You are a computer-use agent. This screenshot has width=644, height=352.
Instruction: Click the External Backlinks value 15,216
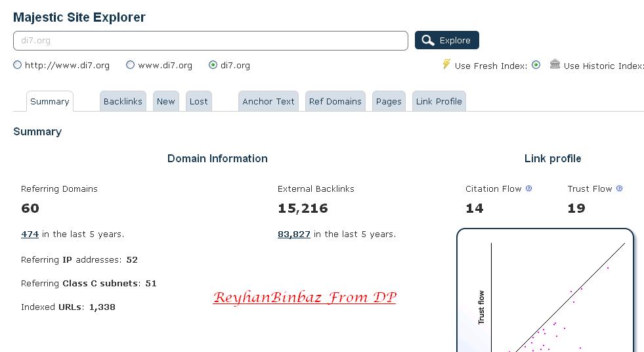tap(303, 208)
